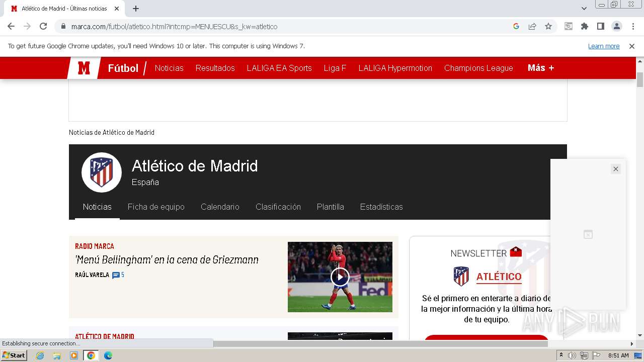The width and height of the screenshot is (644, 362).
Task: Go to LALIGA EA Sports
Action: point(279,68)
